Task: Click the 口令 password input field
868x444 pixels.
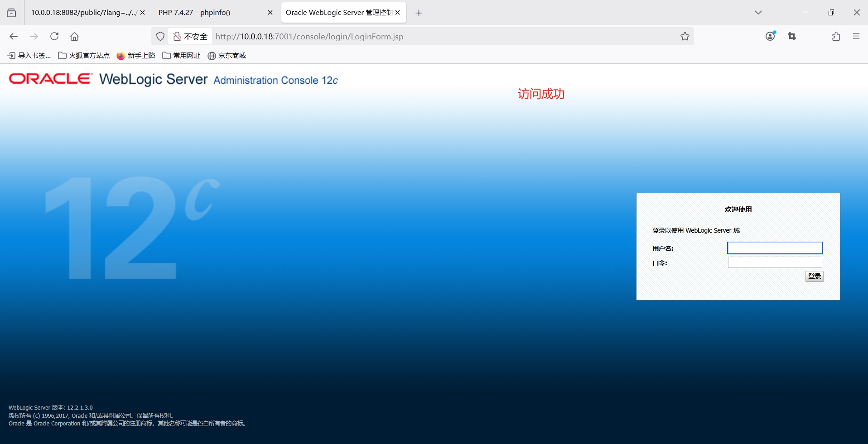Action: click(x=775, y=263)
